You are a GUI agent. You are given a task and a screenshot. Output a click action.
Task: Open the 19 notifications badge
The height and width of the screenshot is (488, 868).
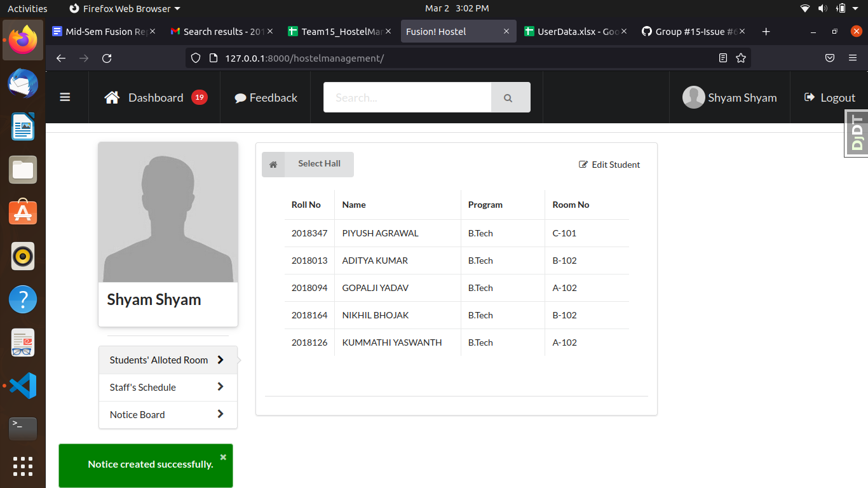click(x=200, y=97)
